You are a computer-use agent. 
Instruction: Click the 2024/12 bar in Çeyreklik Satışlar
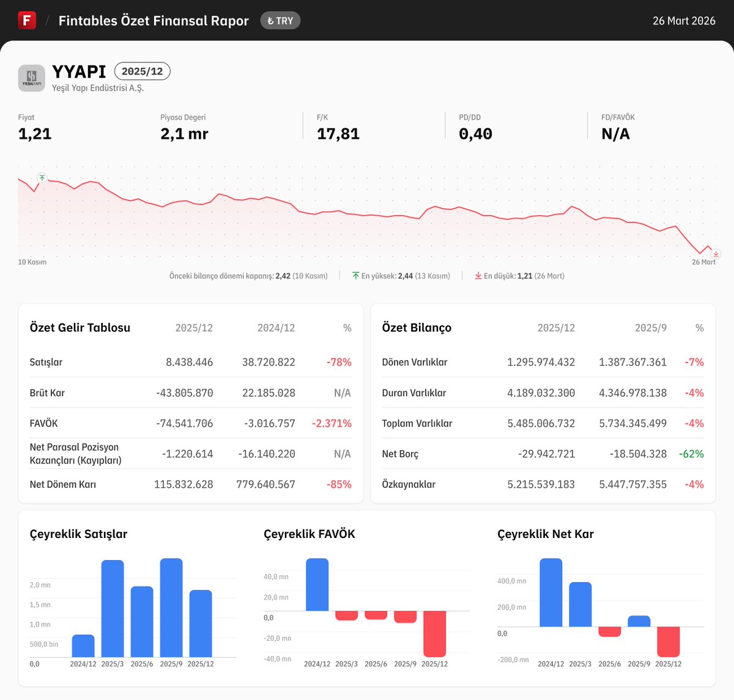[83, 646]
